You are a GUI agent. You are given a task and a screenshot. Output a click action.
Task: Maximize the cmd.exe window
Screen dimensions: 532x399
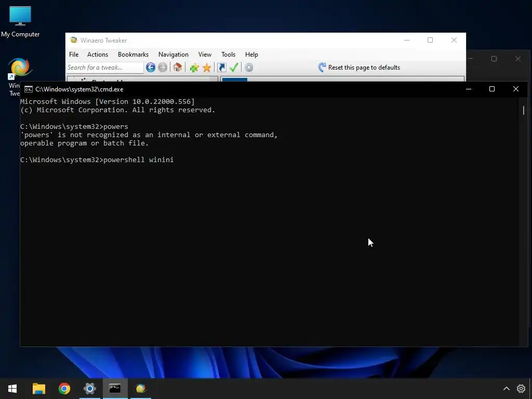point(492,89)
